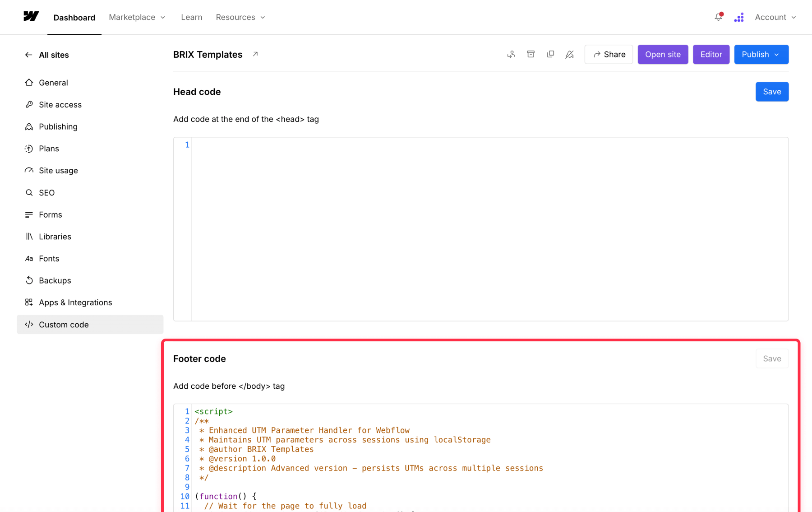Click the 'Enhanced UTM Parameter Handler' comment line
This screenshot has height=512, width=812.
[304, 430]
